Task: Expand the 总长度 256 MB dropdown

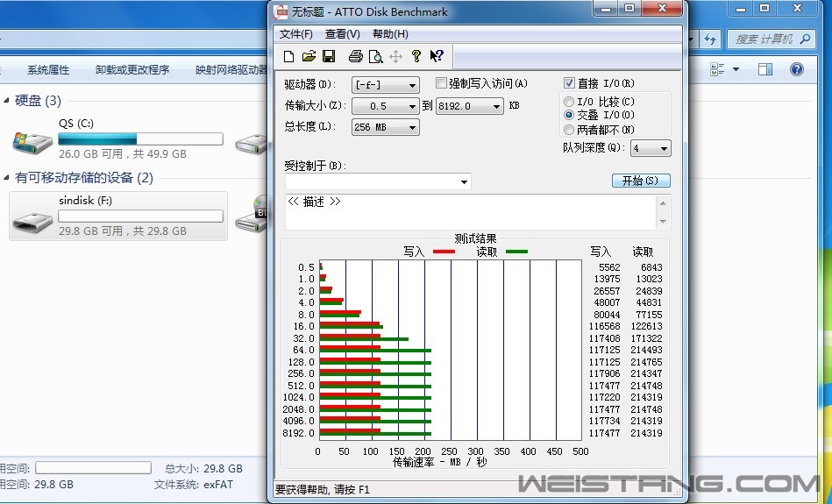Action: tap(386, 127)
